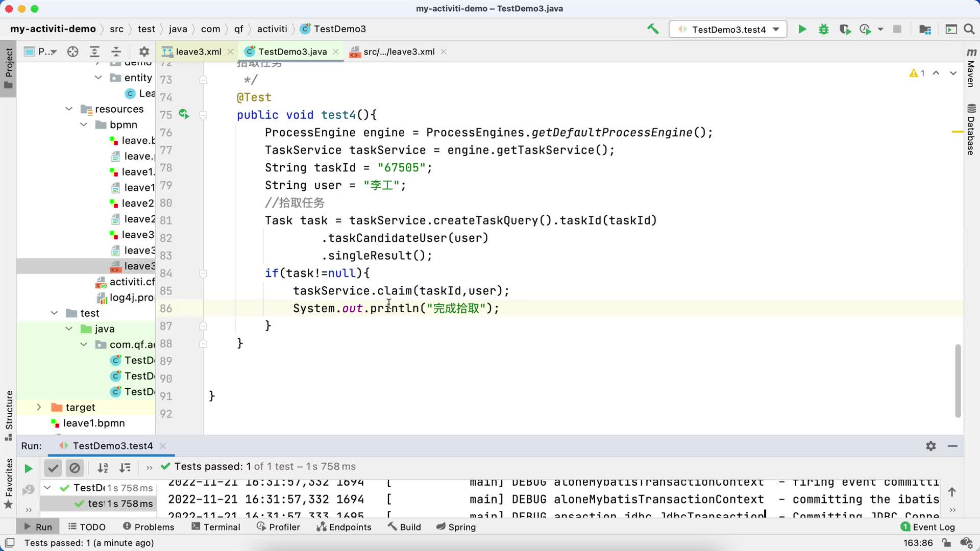
Task: Close the TestDemo3.test4 run tab
Action: (163, 446)
